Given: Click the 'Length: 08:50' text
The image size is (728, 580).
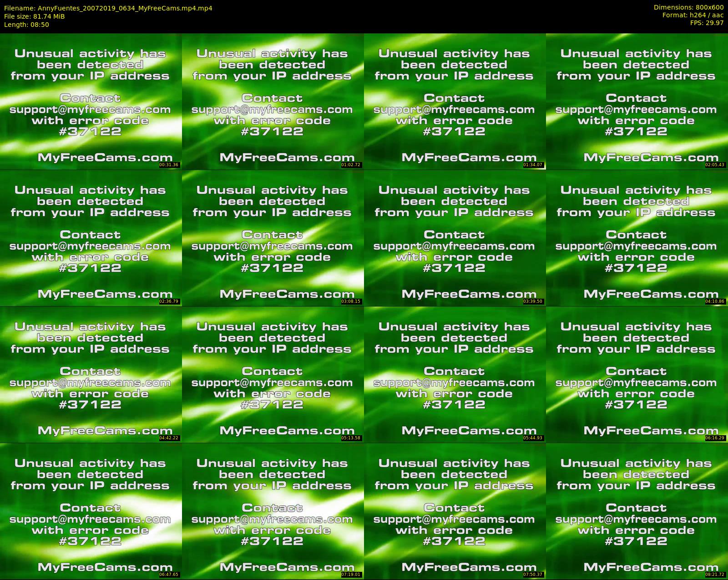Looking at the screenshot, I should 26,25.
